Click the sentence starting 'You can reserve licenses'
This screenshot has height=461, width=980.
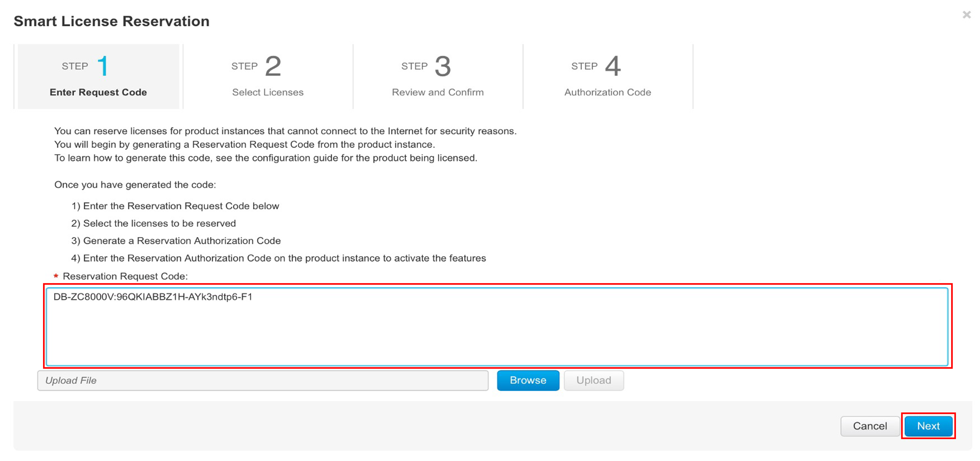coord(285,131)
